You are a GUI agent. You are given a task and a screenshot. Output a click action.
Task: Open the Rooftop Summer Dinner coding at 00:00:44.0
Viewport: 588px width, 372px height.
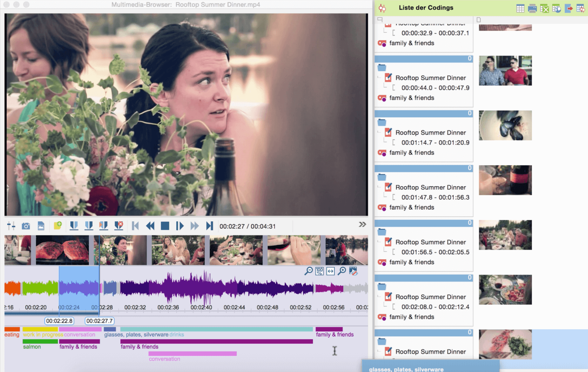(431, 78)
